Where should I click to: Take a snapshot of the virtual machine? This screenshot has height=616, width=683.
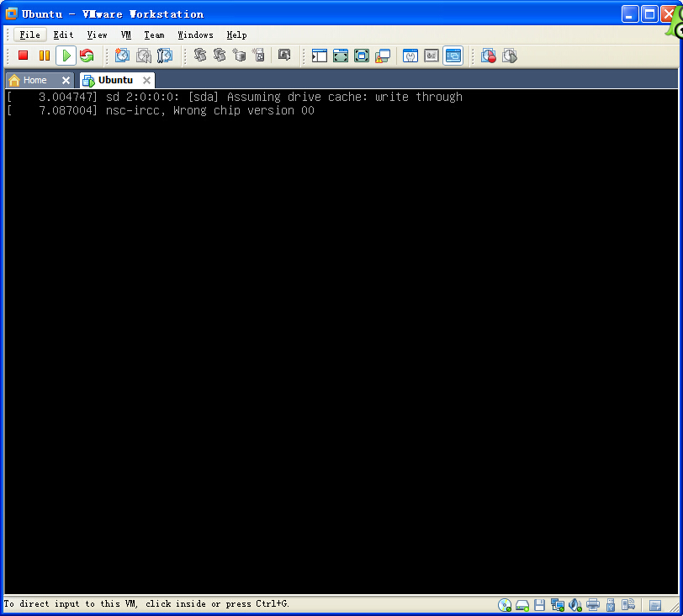pos(123,56)
